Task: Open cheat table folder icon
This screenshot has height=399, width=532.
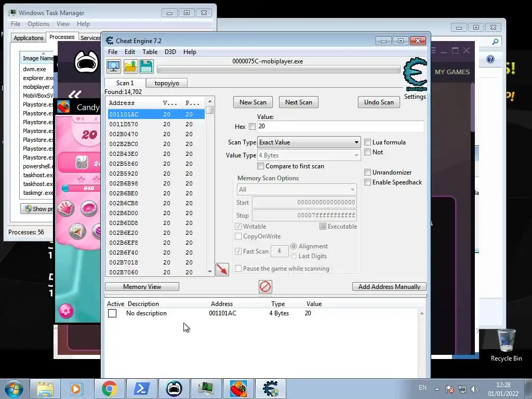Action: [130, 66]
